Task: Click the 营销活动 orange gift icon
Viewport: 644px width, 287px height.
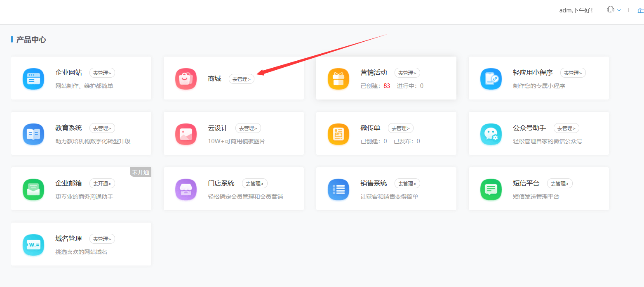Action: (x=338, y=78)
